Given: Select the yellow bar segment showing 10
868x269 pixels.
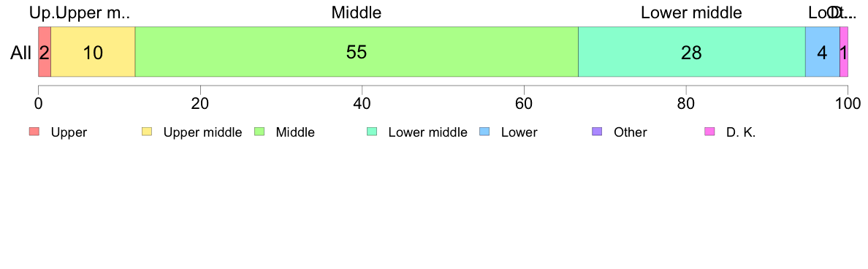Looking at the screenshot, I should pyautogui.click(x=93, y=51).
